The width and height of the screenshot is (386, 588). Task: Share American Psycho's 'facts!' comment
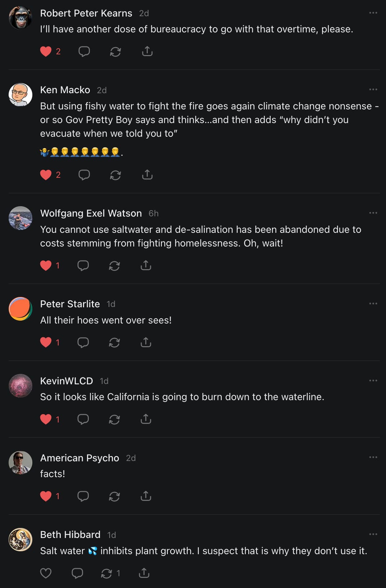click(x=146, y=496)
